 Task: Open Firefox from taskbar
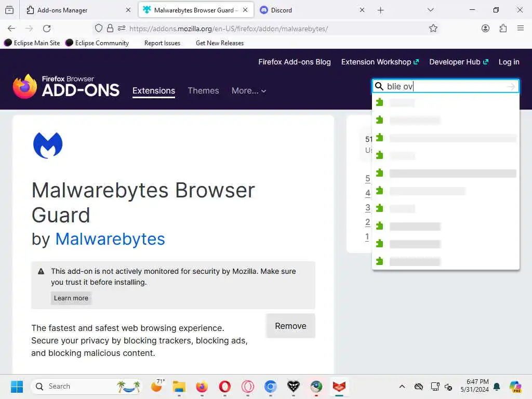tap(202, 387)
